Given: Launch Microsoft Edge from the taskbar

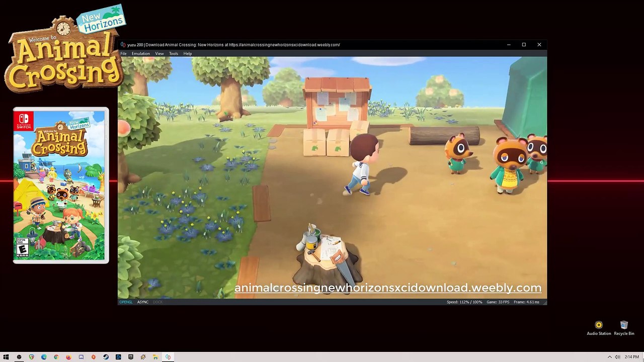Looking at the screenshot, I should (x=44, y=357).
